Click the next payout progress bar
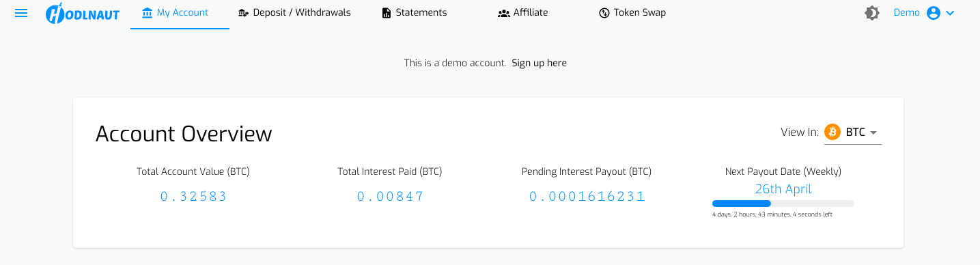The width and height of the screenshot is (980, 265). (783, 204)
